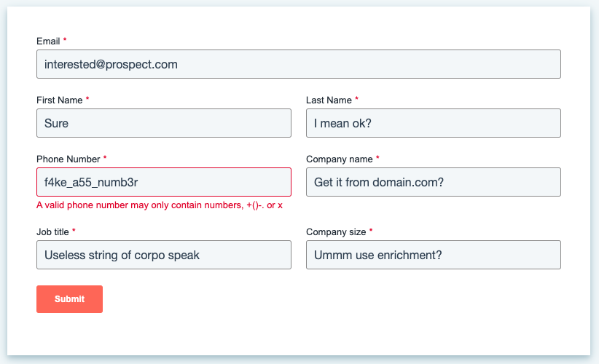The height and width of the screenshot is (364, 599).
Task: Focus the Company name input box
Action: click(x=433, y=182)
